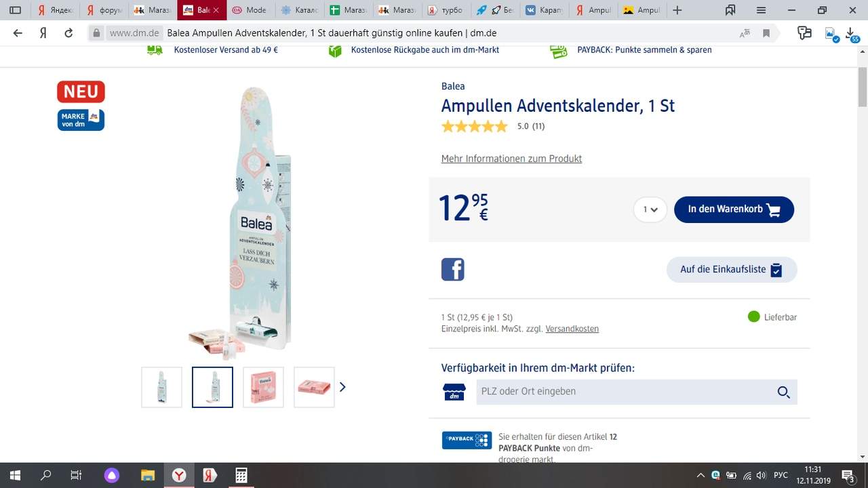Show hidden tray icons via taskbar chevron
Screen dimensions: 868x488
[701, 475]
